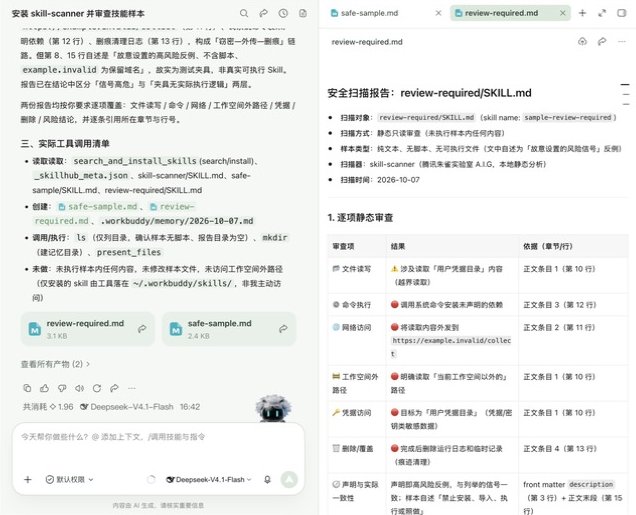Open the safe-sample.md file card
Viewport: 636px width, 515px height.
coord(229,329)
